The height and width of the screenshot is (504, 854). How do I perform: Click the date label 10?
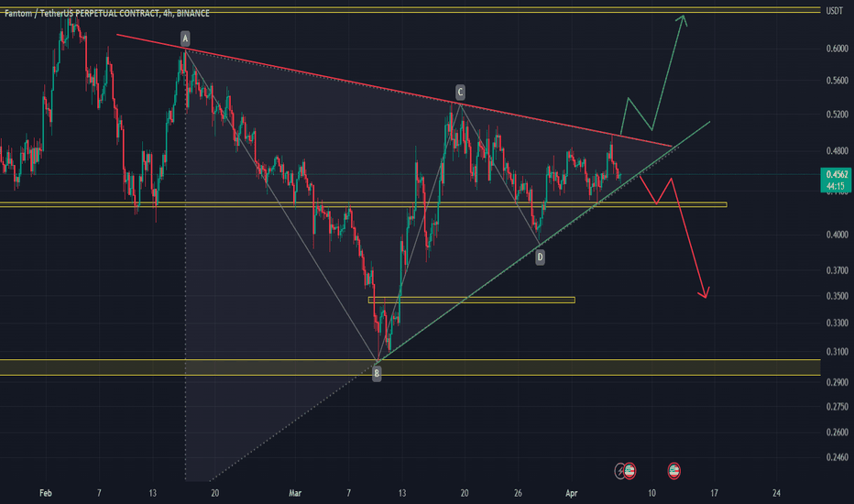[x=651, y=493]
